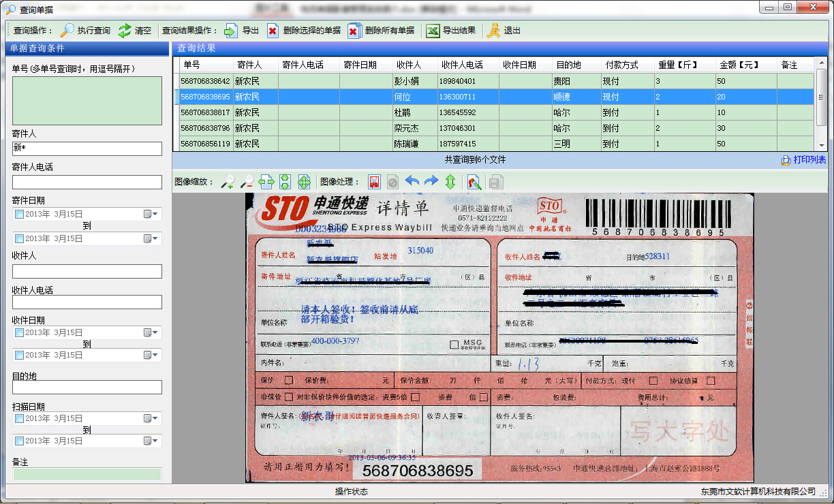Click 执行查询 to run the query

[85, 31]
